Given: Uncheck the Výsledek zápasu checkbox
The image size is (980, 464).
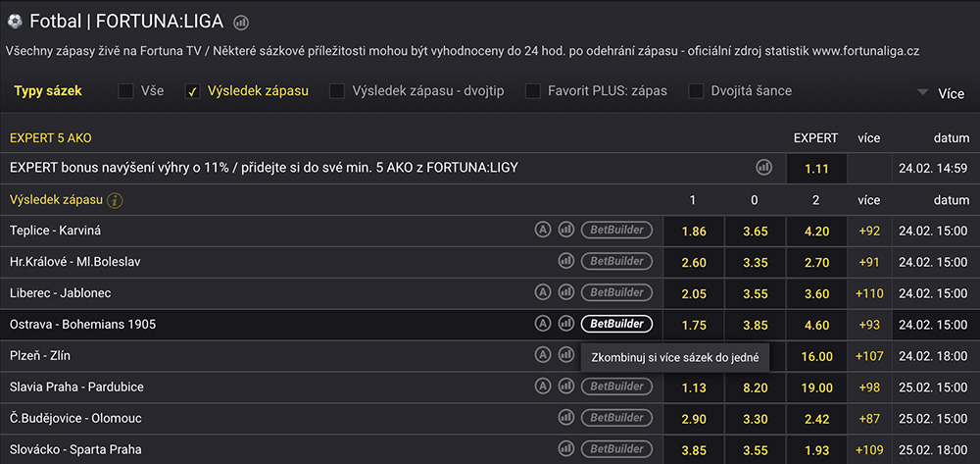Looking at the screenshot, I should pos(193,91).
